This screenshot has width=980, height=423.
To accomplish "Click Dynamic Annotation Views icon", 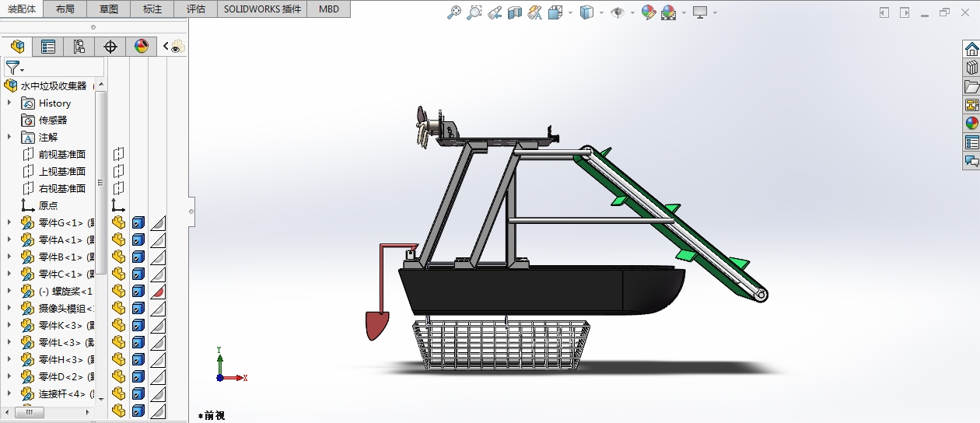I will click(x=534, y=12).
